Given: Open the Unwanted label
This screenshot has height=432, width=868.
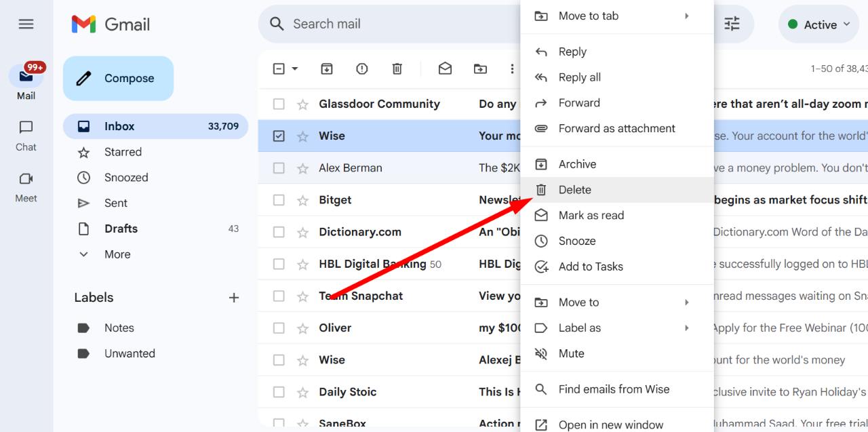Looking at the screenshot, I should point(155,353).
